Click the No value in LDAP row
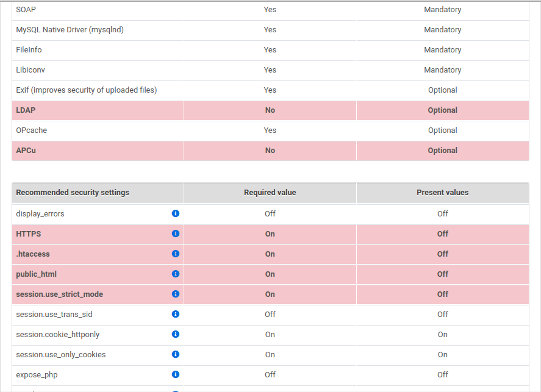 pos(270,110)
